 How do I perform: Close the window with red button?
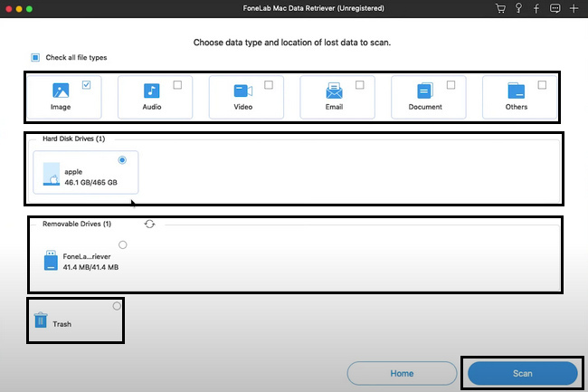click(x=9, y=9)
